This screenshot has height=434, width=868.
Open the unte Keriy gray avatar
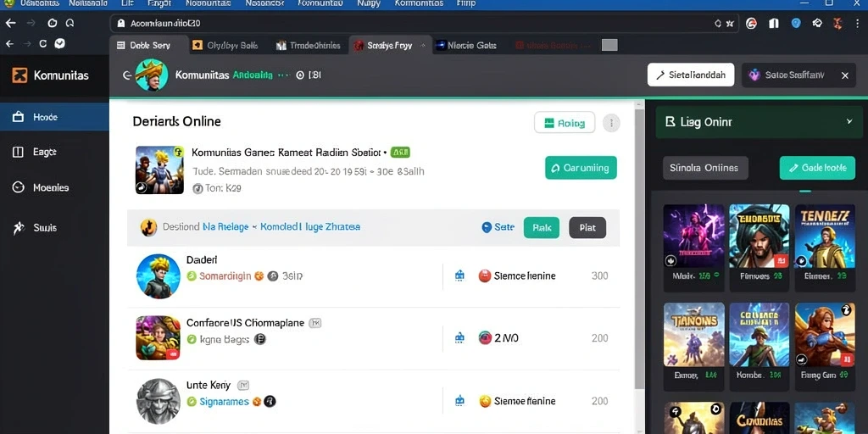pos(159,401)
